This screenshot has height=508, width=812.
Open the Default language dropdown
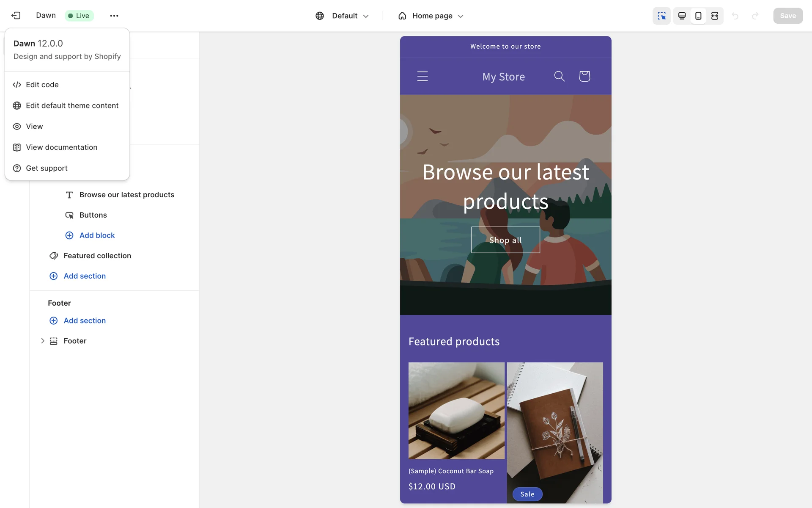click(343, 16)
